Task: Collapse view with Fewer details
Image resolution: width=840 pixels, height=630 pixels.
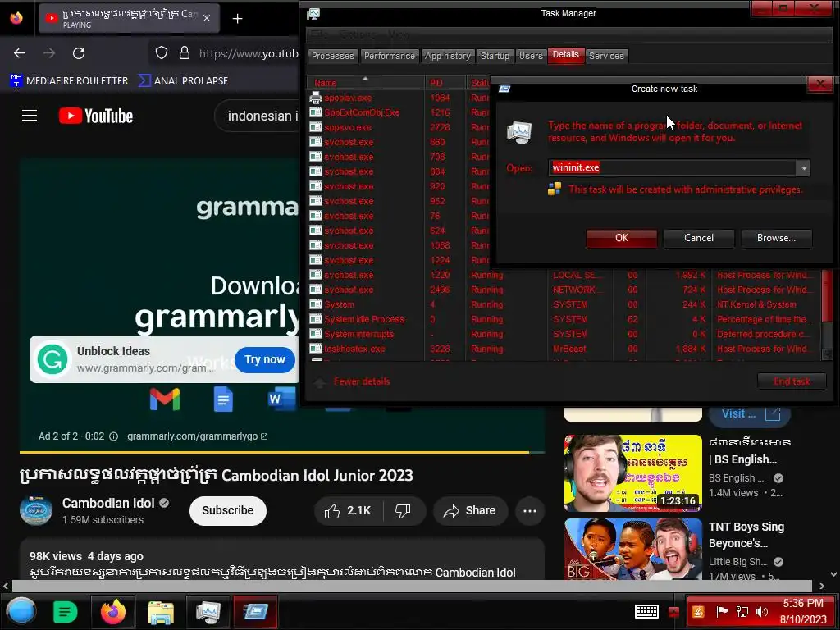Action: pos(353,382)
